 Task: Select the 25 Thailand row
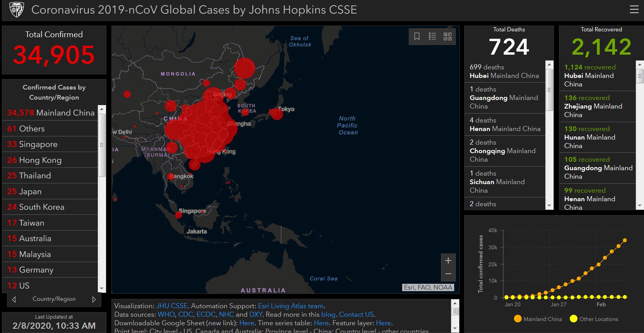[50, 176]
